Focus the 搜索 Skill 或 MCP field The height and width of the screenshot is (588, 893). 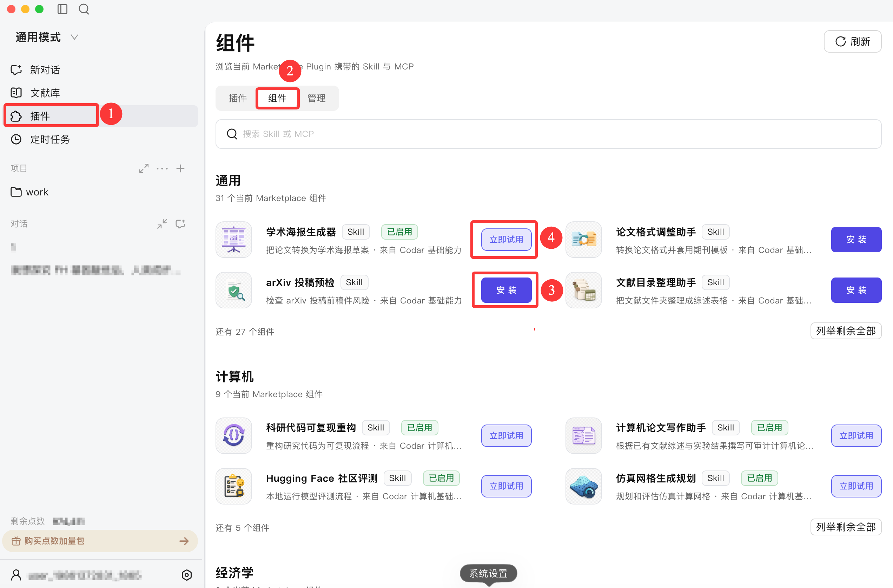pos(548,134)
